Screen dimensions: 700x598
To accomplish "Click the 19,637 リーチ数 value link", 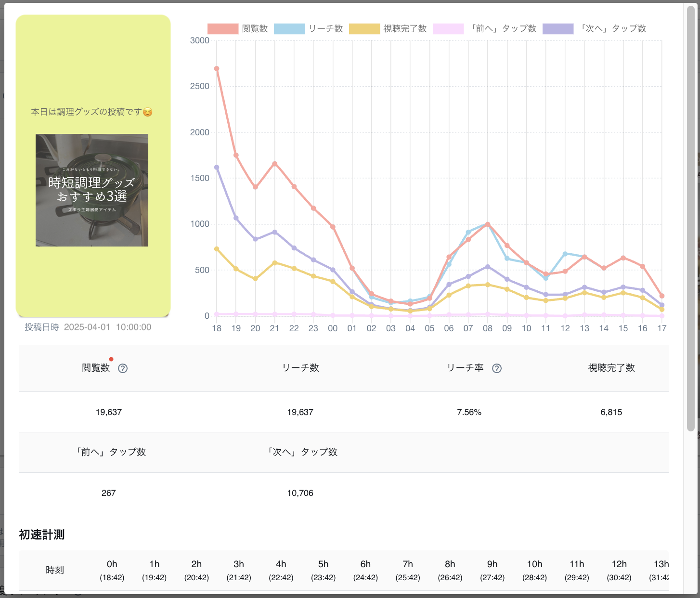I will 300,412.
